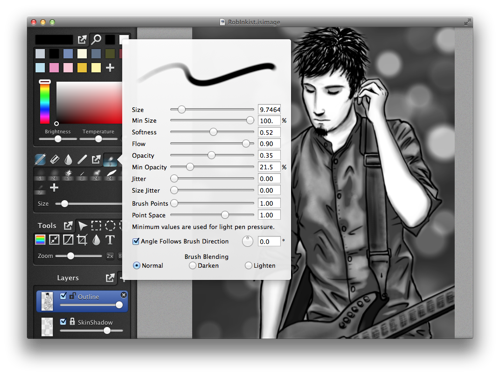
Task: Select Darken brush blending
Action: point(192,266)
